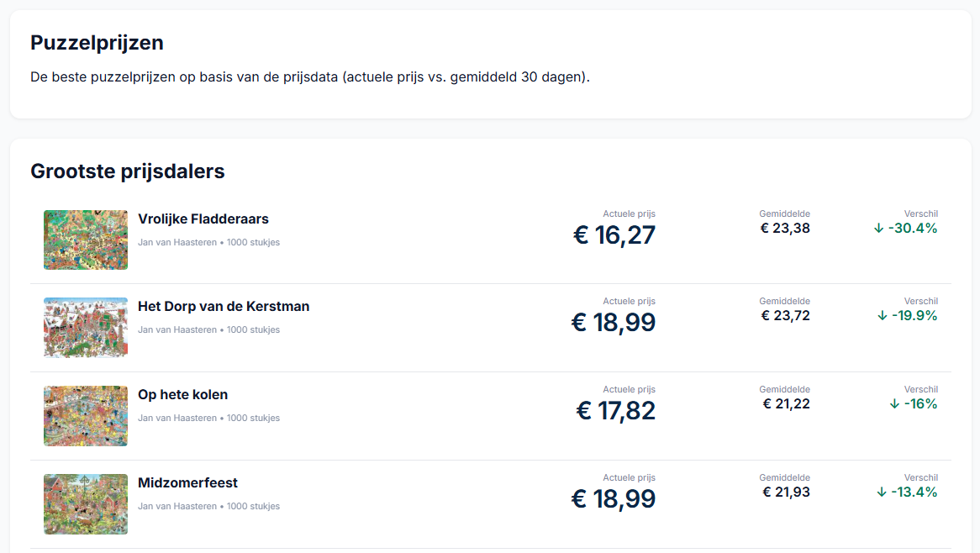The width and height of the screenshot is (980, 553).
Task: Open the Het Dorp van de Kerstman thumbnail
Action: point(86,328)
